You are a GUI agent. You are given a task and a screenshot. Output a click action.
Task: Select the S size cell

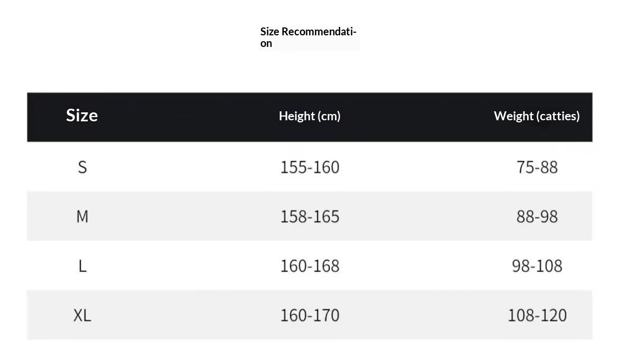click(82, 167)
